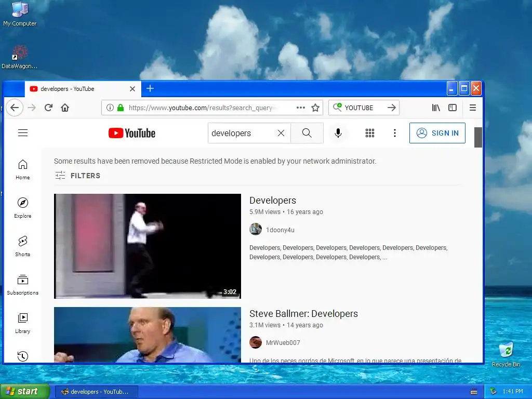Expand the FILTERS options
This screenshot has width=532, height=399.
78,176
